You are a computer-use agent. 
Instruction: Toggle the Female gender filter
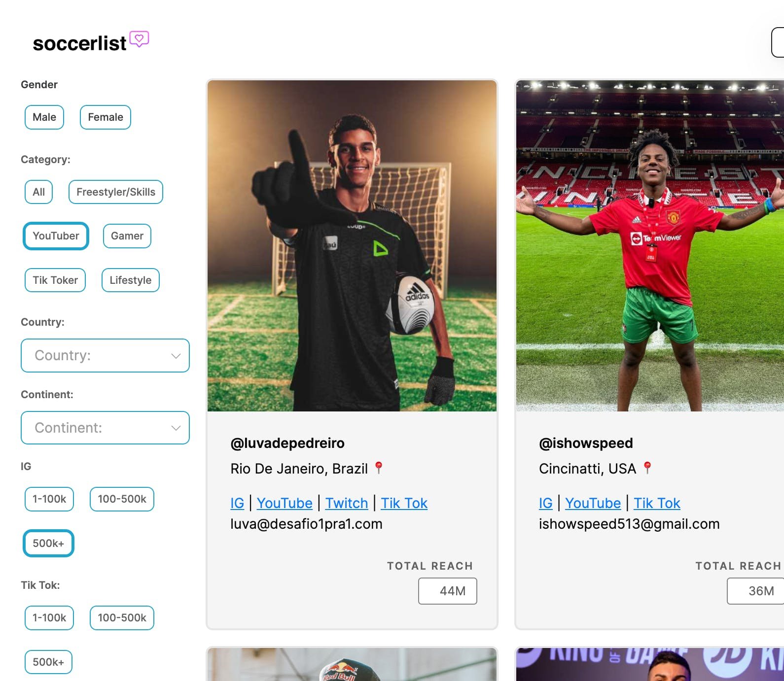point(106,117)
